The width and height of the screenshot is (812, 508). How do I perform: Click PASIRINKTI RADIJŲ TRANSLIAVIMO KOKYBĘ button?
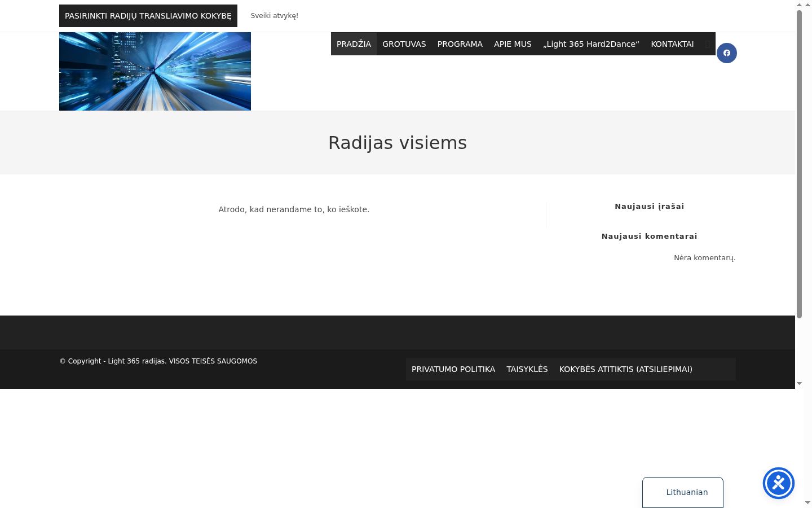148,16
